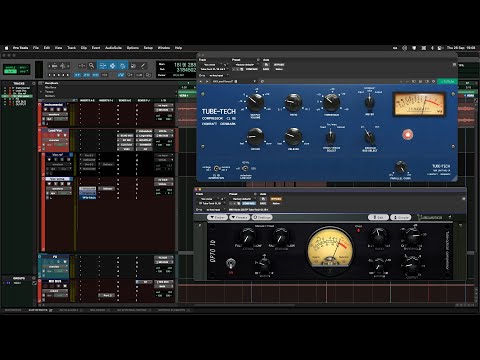Viewport: 480px width, 360px height.
Task: Open the AudioSuite menu
Action: (113, 48)
